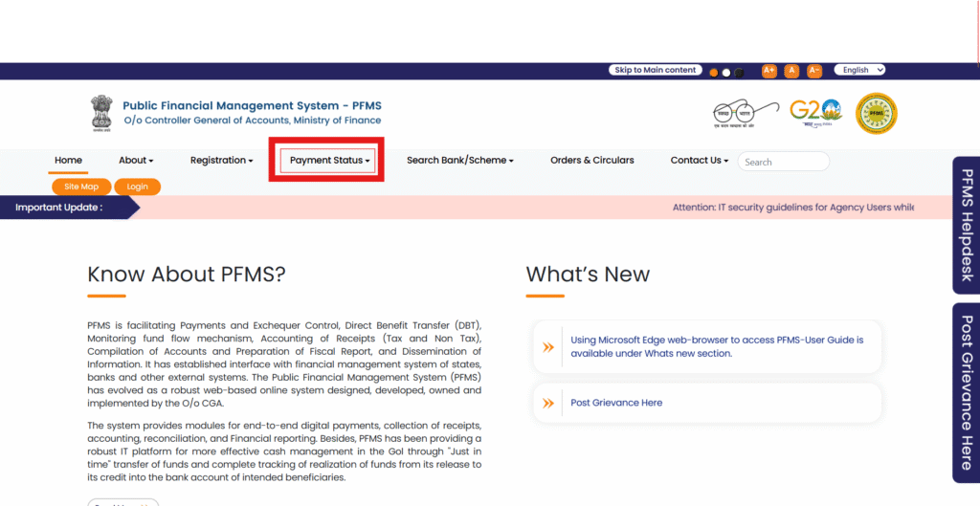Click the Know About PFMS? heading
Image resolution: width=980 pixels, height=506 pixels.
click(187, 275)
